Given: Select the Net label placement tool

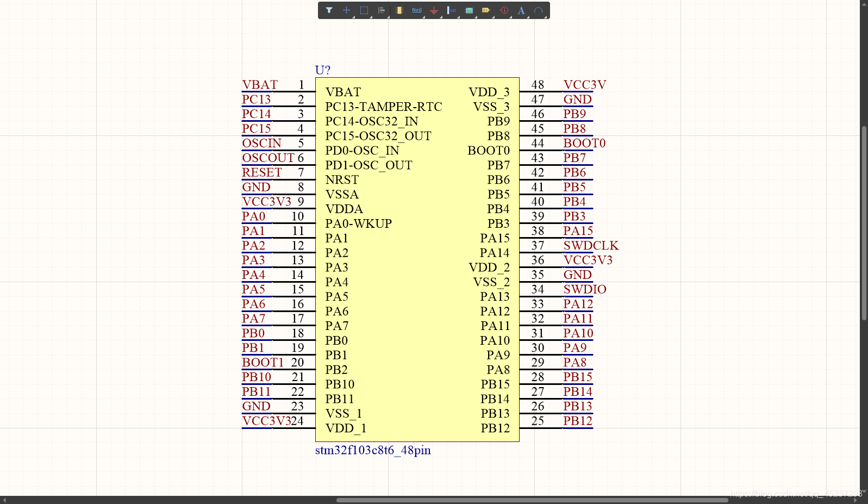Looking at the screenshot, I should click(x=416, y=10).
